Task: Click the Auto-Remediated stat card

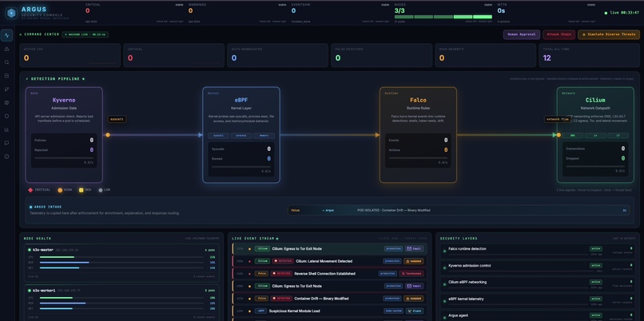Action: (277, 55)
